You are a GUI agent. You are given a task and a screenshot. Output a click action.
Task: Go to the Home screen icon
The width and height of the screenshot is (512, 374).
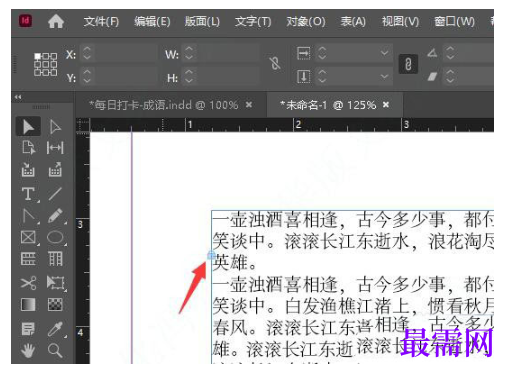(x=56, y=22)
